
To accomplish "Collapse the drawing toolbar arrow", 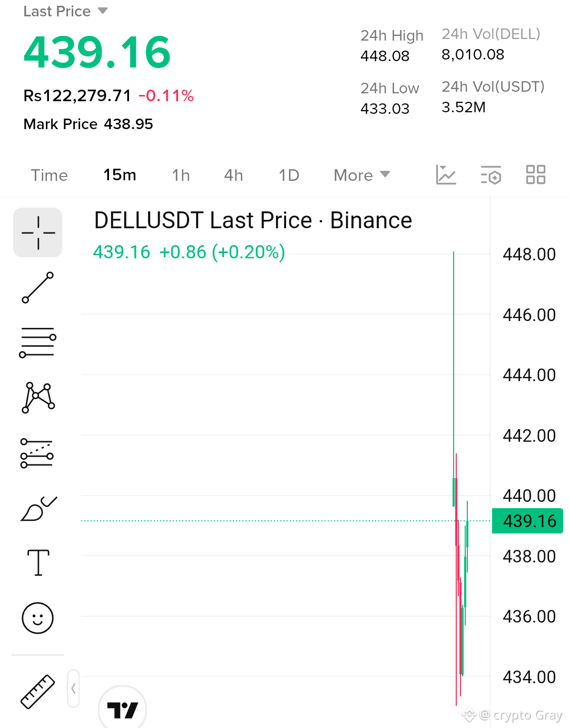I will [73, 688].
